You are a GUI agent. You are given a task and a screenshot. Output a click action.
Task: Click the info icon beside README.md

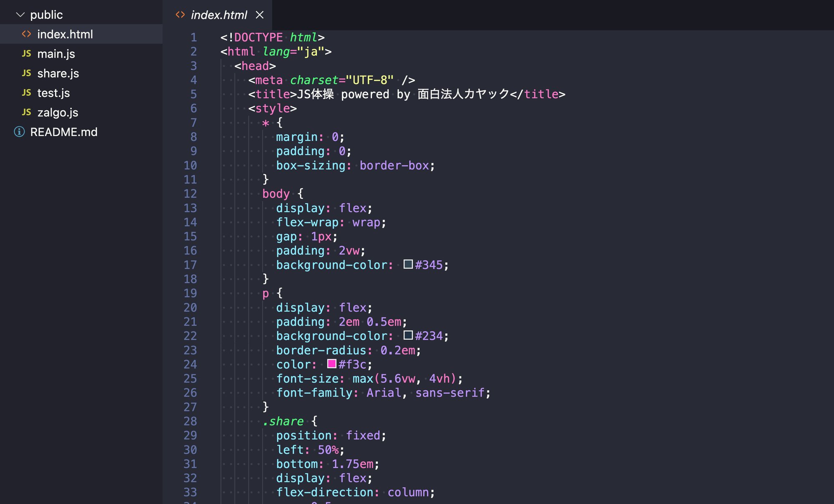click(19, 132)
